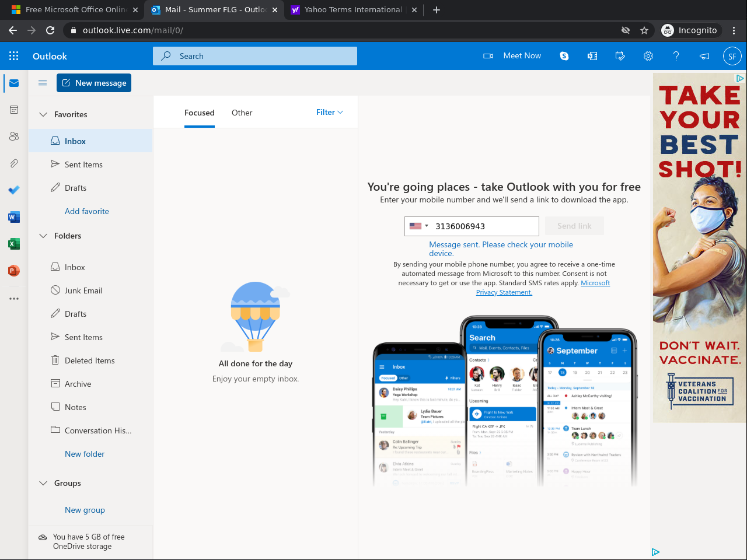Open the Archive folder

coord(90,384)
